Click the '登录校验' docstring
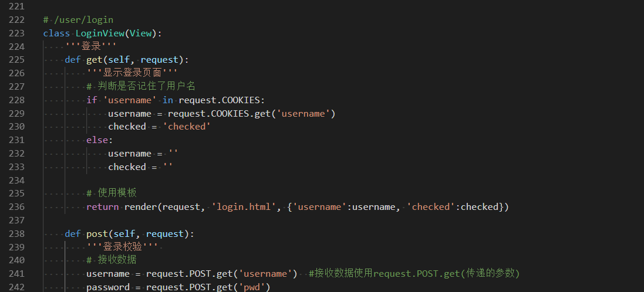 tap(122, 247)
